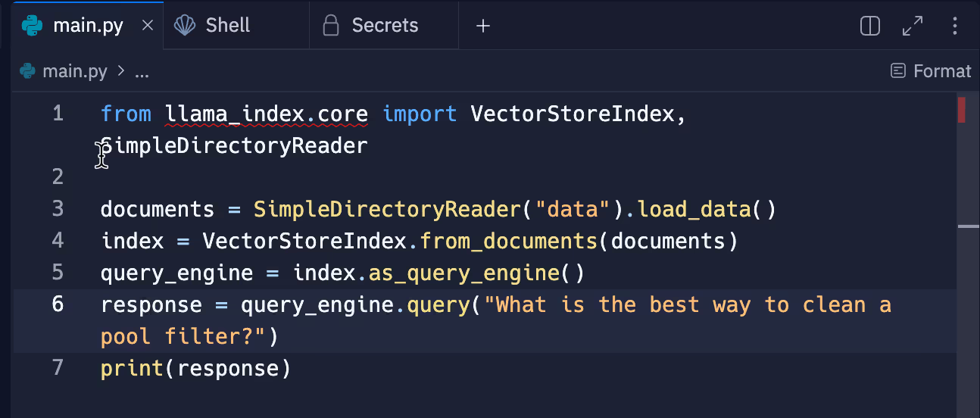980x418 pixels.
Task: Click the breadcrumb ellipsis
Action: (x=142, y=72)
